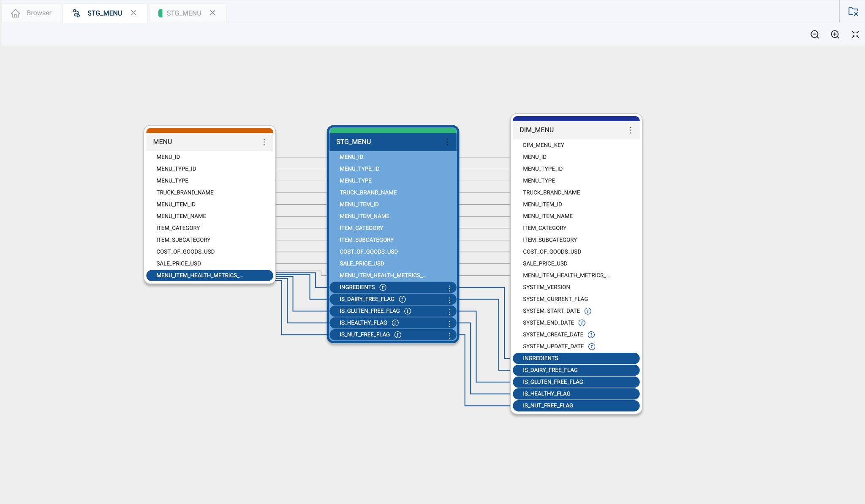The image size is (865, 504).
Task: Select SYSTEM_VERSION column in DIM_MENU
Action: [x=576, y=287]
